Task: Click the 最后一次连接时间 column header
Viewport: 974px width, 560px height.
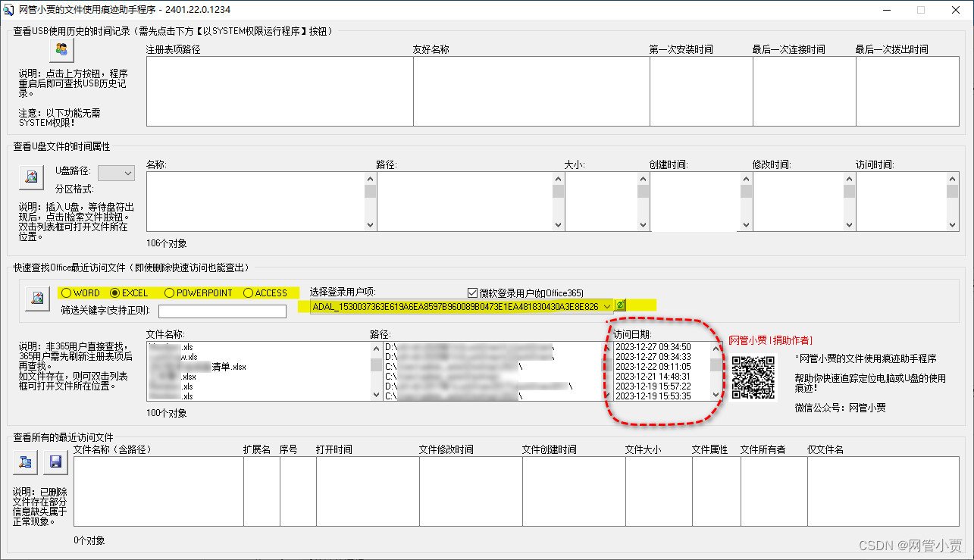Action: 789,50
